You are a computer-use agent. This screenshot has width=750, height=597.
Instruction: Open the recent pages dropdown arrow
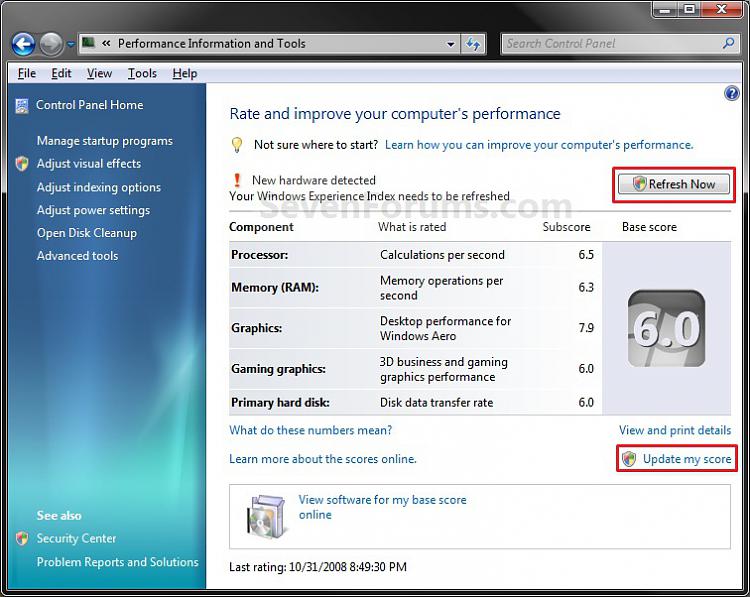(x=71, y=44)
